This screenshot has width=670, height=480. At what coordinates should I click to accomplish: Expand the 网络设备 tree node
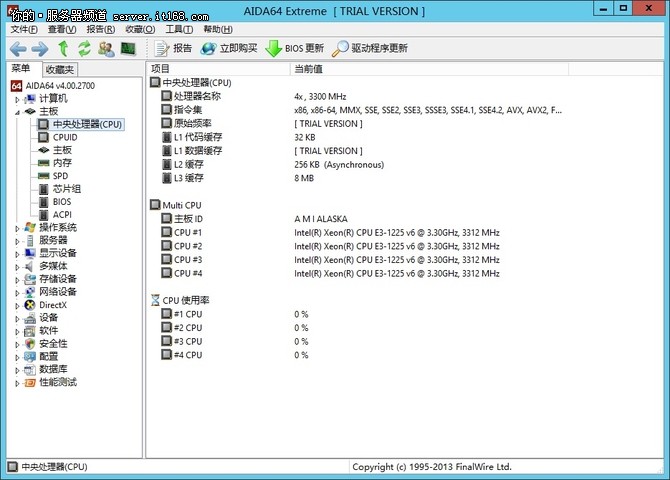click(x=17, y=293)
